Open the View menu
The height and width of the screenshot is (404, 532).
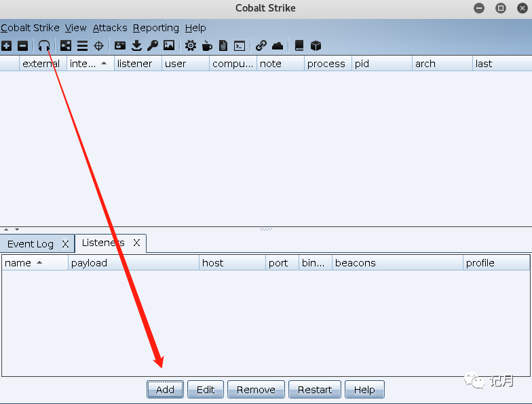coord(76,28)
